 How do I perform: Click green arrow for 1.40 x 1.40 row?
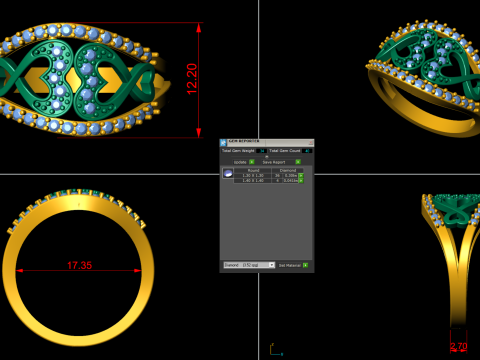click(301, 181)
